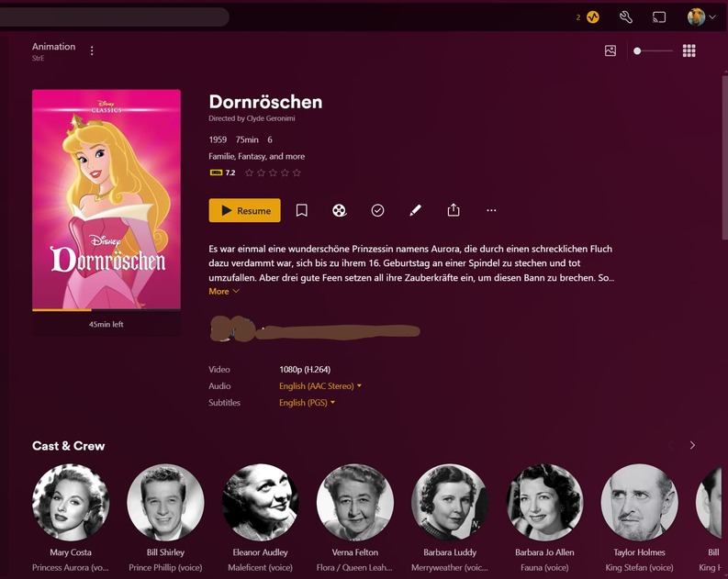Image resolution: width=728 pixels, height=579 pixels.
Task: Click the 1959 release year
Action: [x=218, y=139]
